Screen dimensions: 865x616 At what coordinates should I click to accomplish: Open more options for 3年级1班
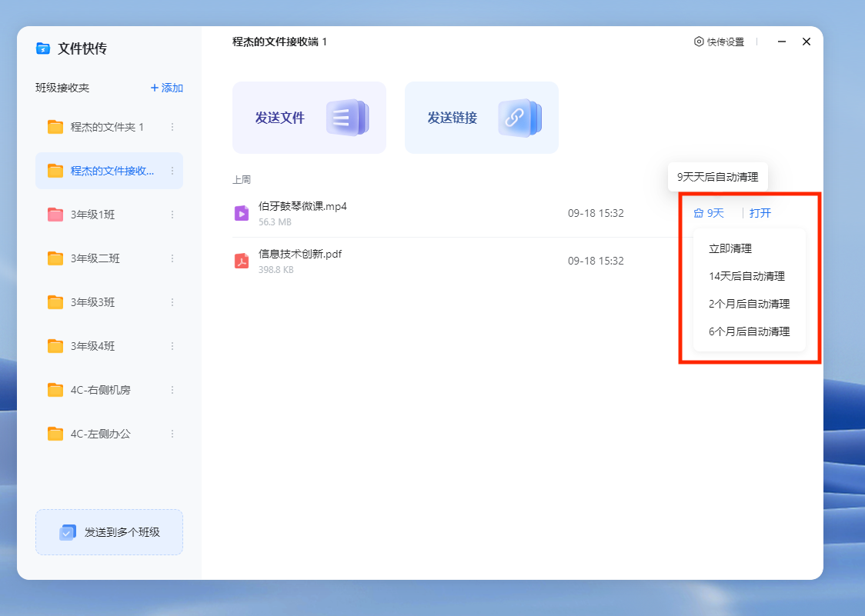172,215
